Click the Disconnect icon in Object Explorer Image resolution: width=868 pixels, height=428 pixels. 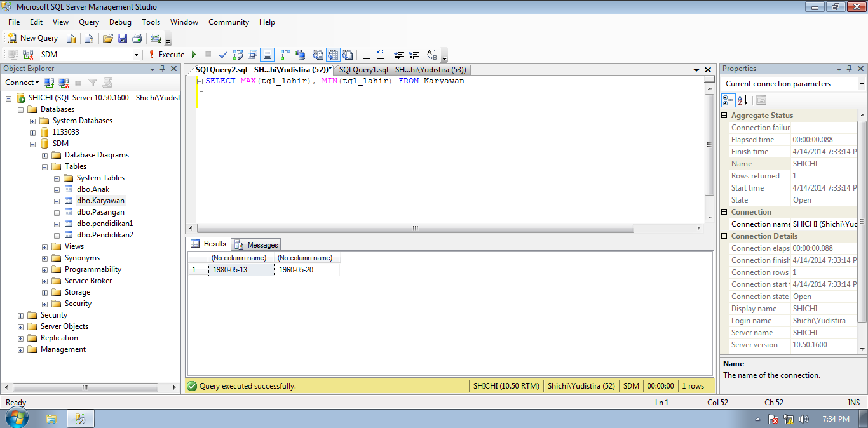coord(64,83)
